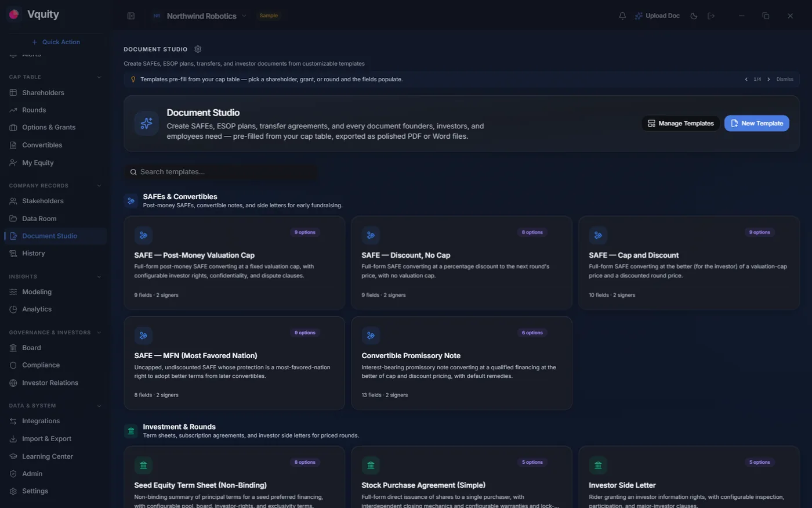The image size is (812, 508).
Task: Open the Northwind Robotics company dropdown
Action: (x=199, y=16)
